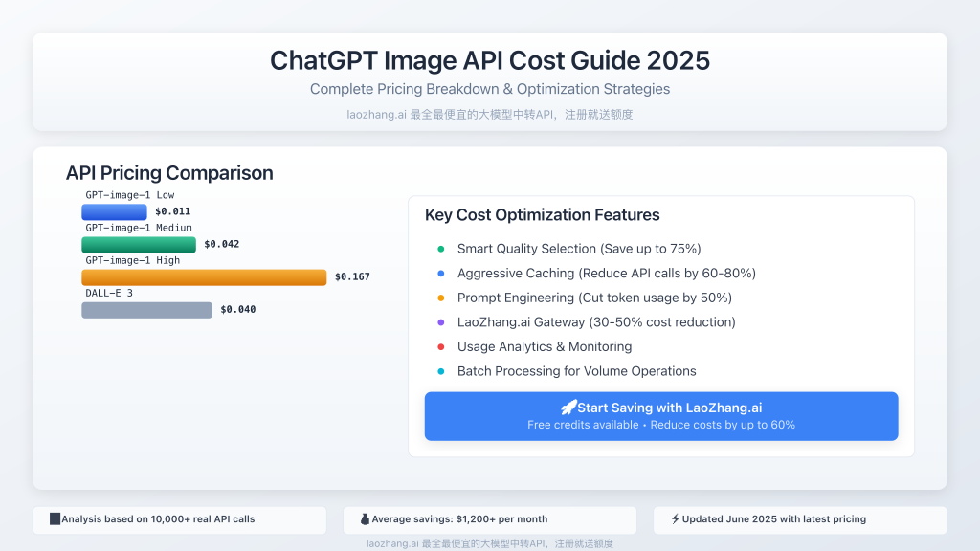Click Analysis based on 10,000+ real API calls
This screenshot has width=980, height=551.
[x=158, y=519]
